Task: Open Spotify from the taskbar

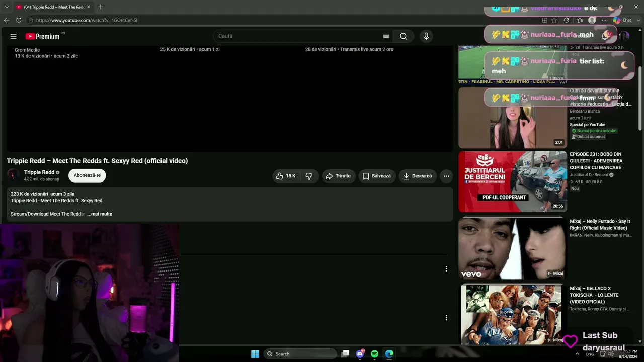Action: click(x=374, y=354)
